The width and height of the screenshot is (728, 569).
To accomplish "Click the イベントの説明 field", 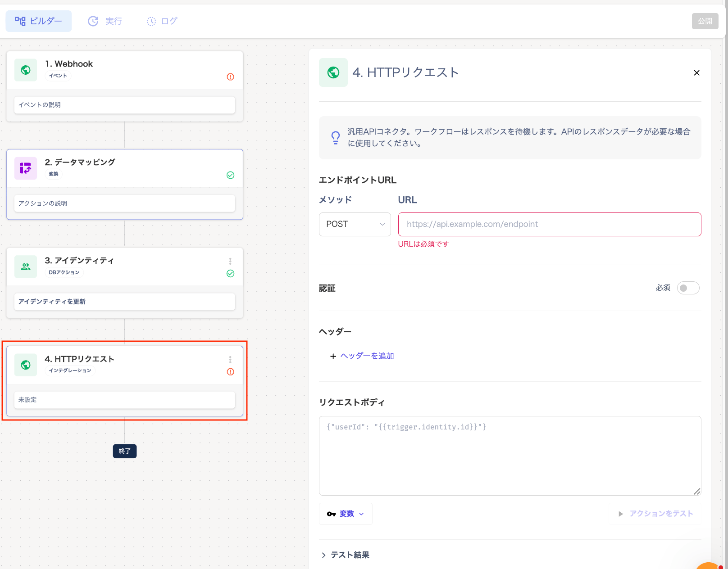I will tap(125, 105).
